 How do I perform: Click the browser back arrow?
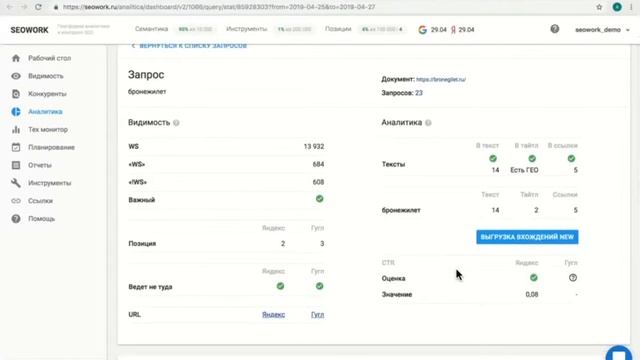click(x=10, y=7)
